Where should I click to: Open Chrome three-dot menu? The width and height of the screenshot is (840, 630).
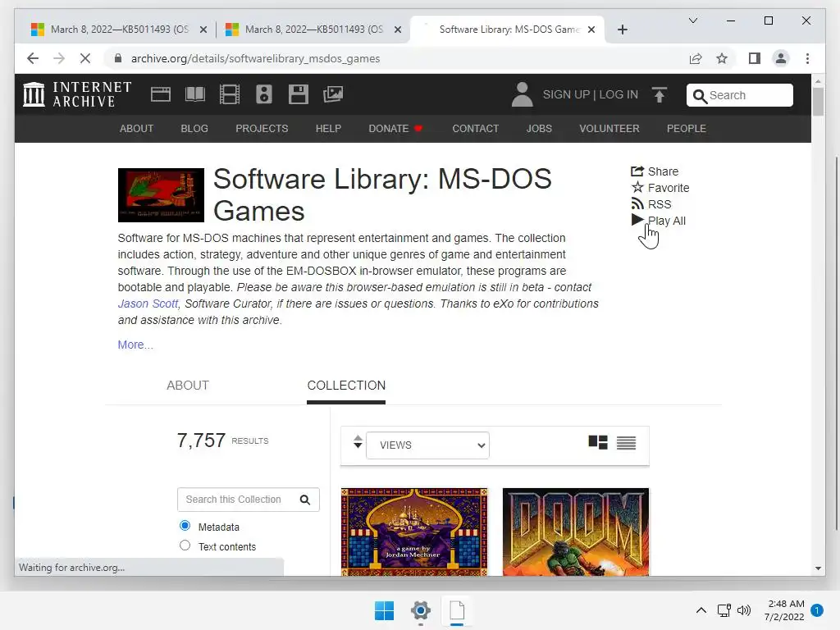[807, 58]
